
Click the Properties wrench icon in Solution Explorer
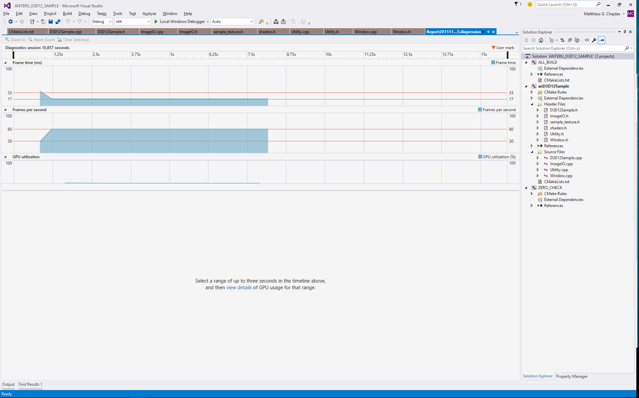[594, 40]
